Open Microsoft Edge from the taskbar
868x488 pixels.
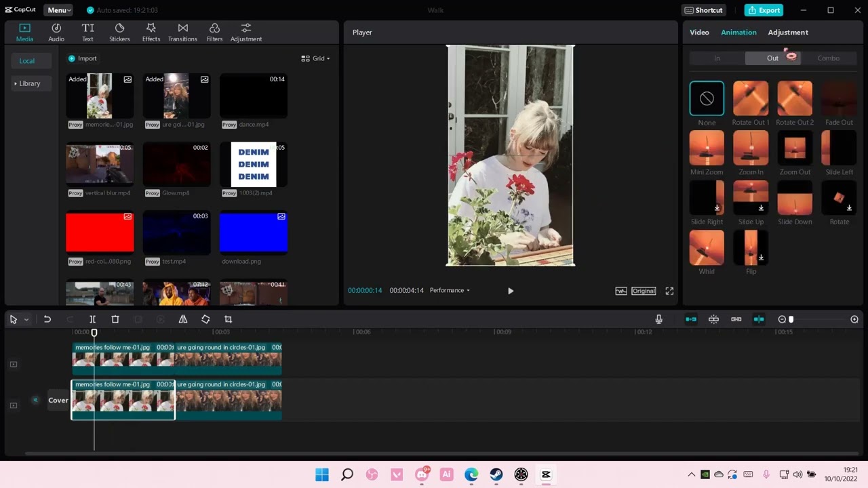pyautogui.click(x=471, y=474)
